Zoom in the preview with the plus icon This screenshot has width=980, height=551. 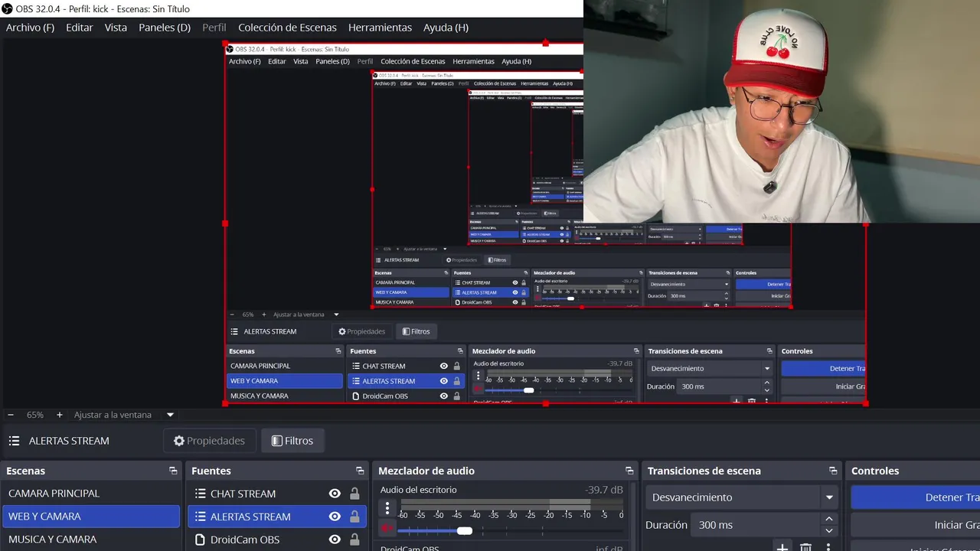point(60,415)
